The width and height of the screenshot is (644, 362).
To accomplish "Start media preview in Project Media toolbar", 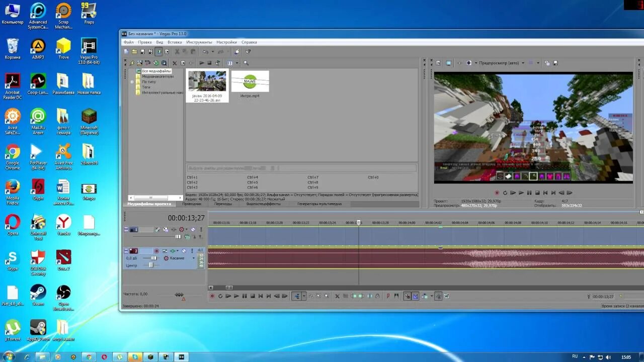I will click(202, 63).
